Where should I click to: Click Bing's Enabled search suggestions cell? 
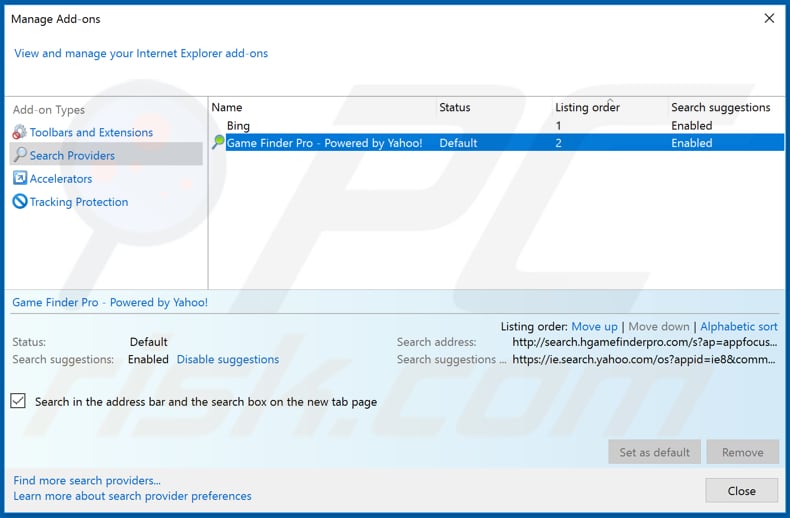pos(691,125)
